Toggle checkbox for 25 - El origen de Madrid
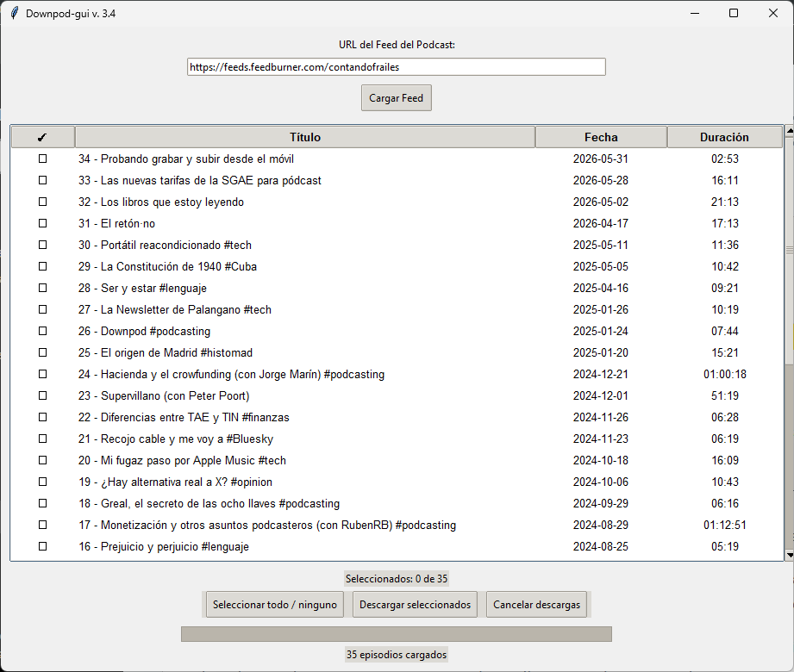 click(42, 352)
